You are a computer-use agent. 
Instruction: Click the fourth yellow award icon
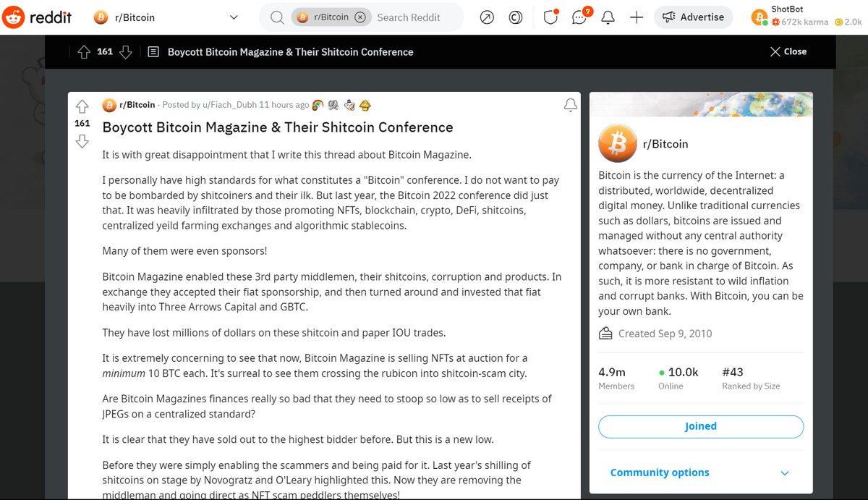pyautogui.click(x=365, y=106)
